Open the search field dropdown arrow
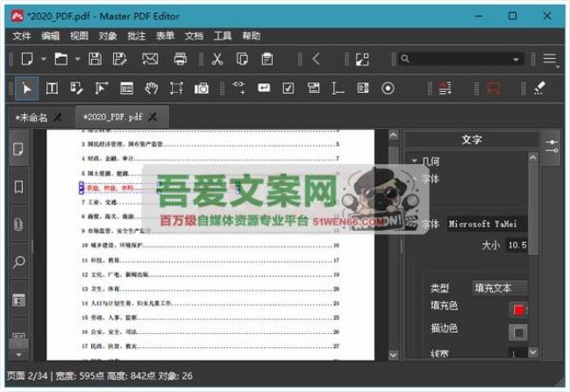The width and height of the screenshot is (570, 392). pos(516,60)
